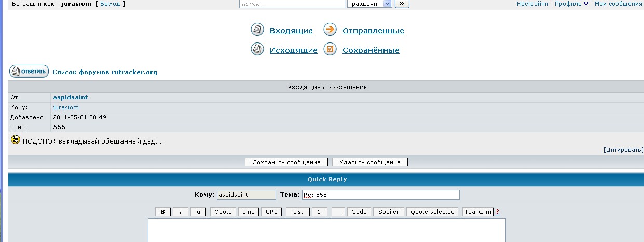Click the Исходящие outbox folder icon
The image size is (644, 242).
pos(257,49)
